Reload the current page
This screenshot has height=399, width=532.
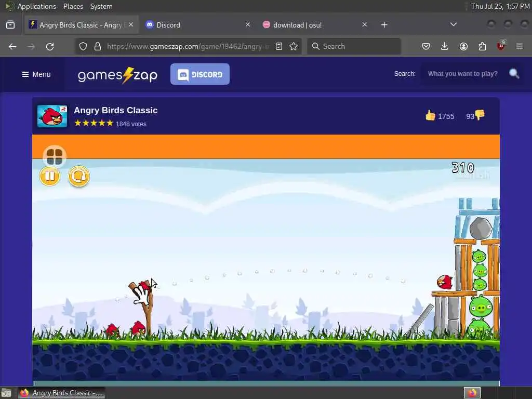pyautogui.click(x=50, y=46)
